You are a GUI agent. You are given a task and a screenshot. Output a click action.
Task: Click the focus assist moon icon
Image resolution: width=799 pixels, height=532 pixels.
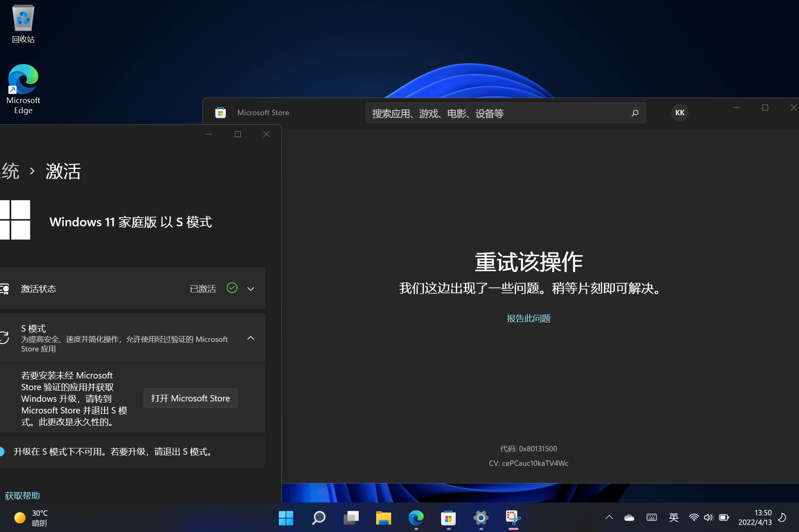click(x=782, y=517)
